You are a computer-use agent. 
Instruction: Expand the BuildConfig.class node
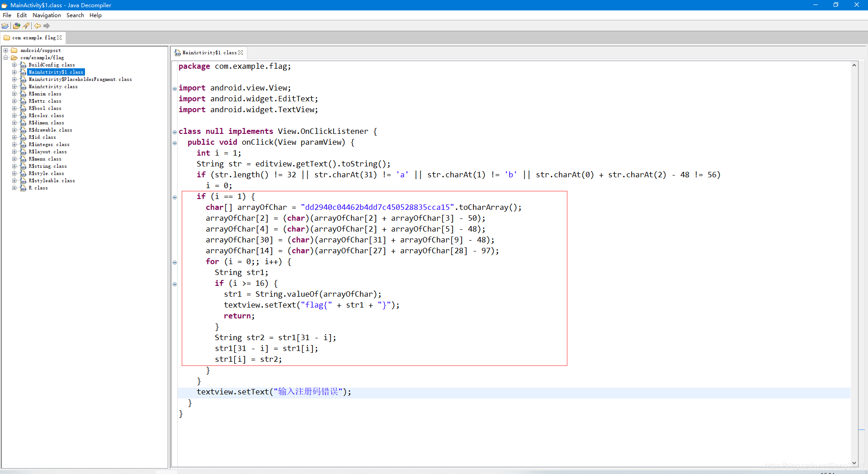(14, 65)
